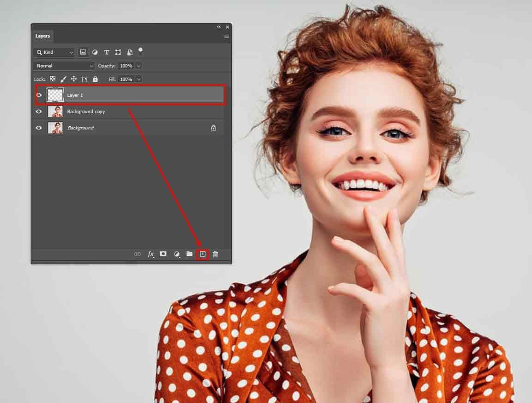Filter layers by pixel layer icon
Screen dimensions: 532x403
[83, 52]
